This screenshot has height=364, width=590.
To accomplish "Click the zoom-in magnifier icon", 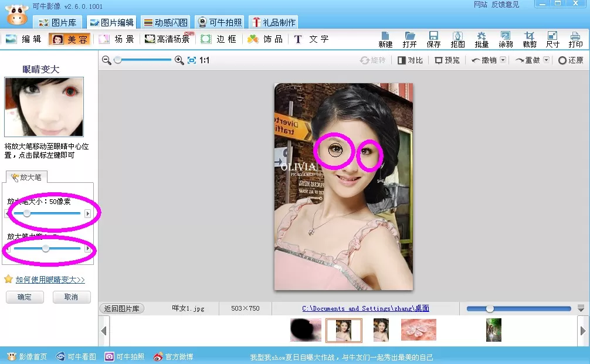I will pyautogui.click(x=179, y=60).
